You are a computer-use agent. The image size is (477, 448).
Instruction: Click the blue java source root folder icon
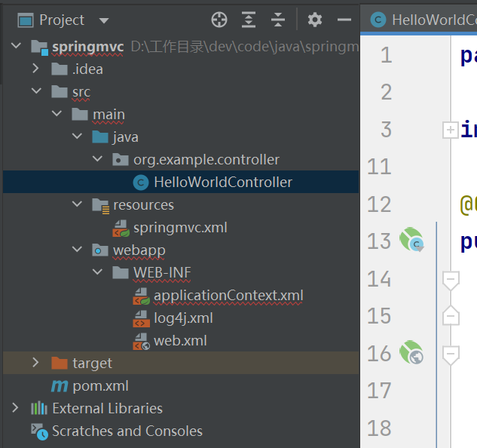click(100, 137)
